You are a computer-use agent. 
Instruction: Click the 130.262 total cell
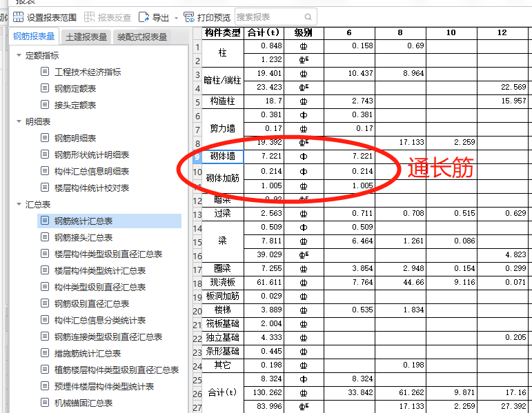(x=264, y=392)
